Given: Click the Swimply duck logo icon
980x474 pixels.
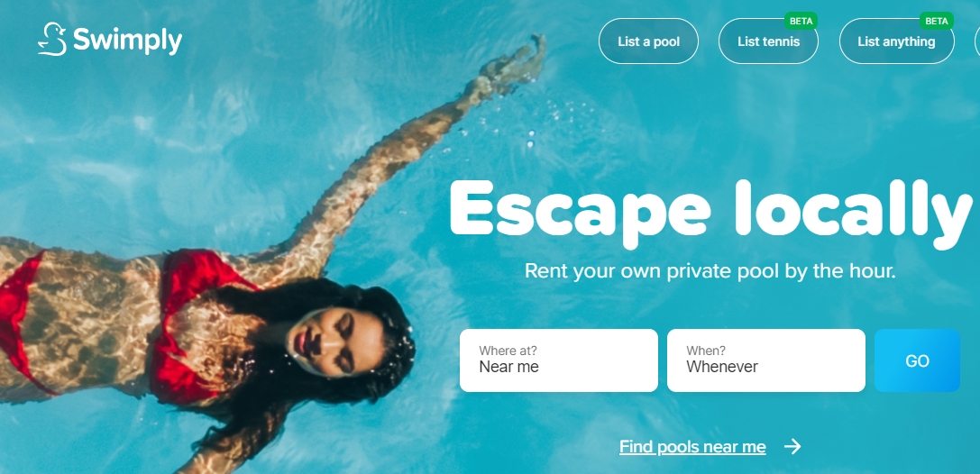Looking at the screenshot, I should point(52,40).
